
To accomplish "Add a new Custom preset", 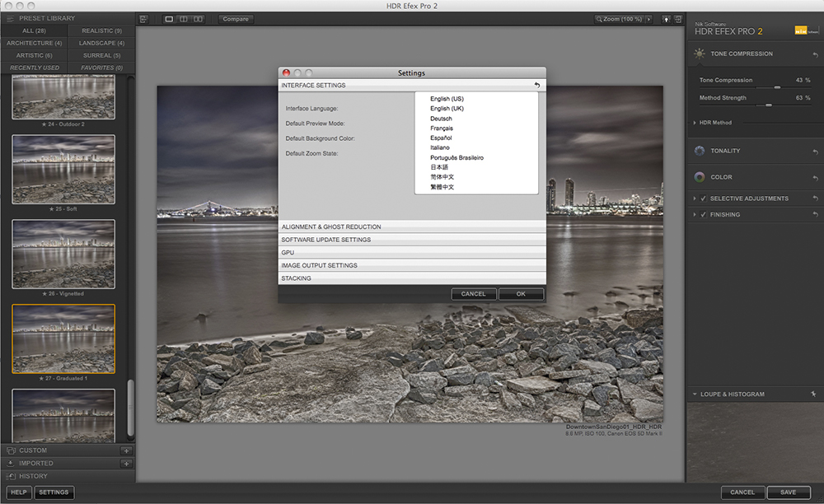I will [x=126, y=450].
